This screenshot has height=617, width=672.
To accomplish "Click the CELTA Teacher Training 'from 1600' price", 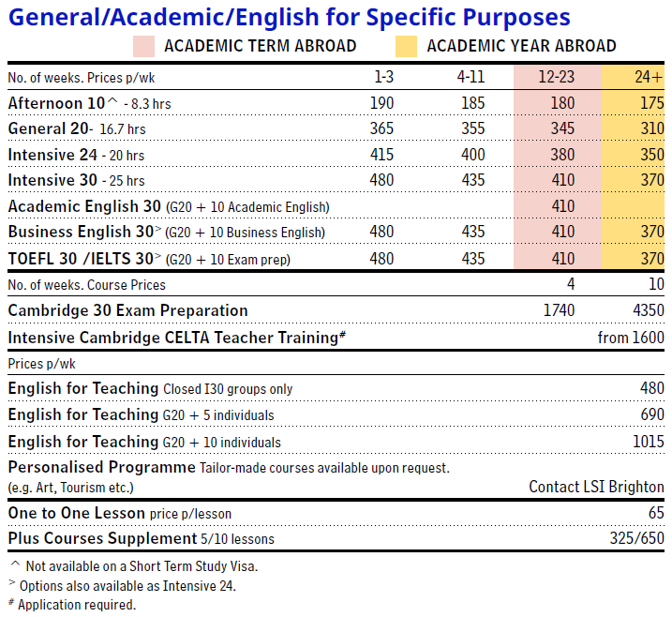I will [631, 338].
